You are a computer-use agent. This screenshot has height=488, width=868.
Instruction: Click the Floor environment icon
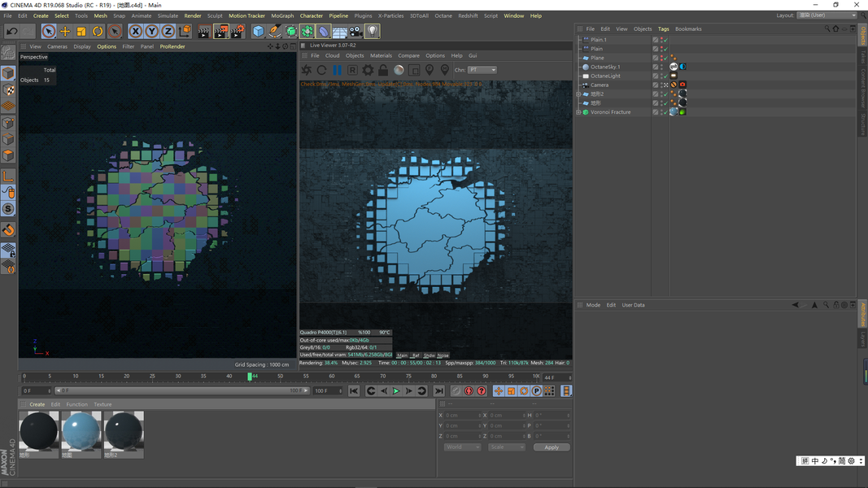pos(340,32)
